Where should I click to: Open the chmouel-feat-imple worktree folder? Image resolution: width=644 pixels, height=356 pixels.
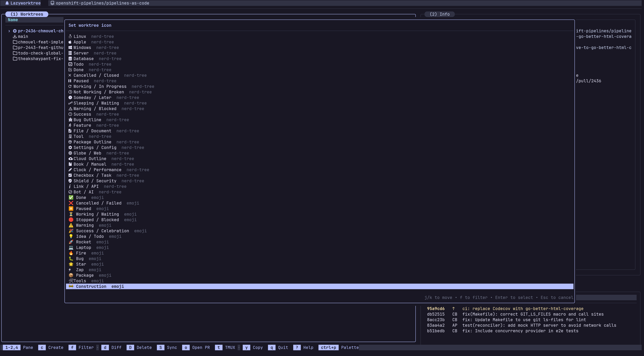coord(40,42)
